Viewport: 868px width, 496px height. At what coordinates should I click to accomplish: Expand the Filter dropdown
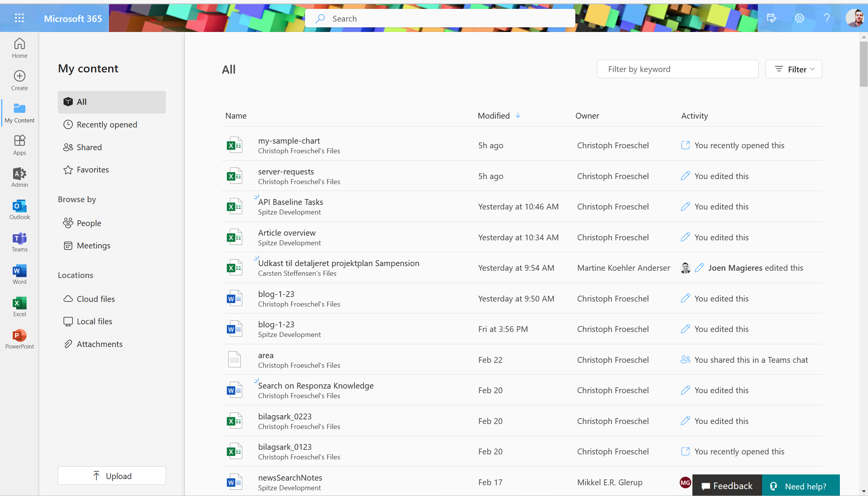point(794,69)
